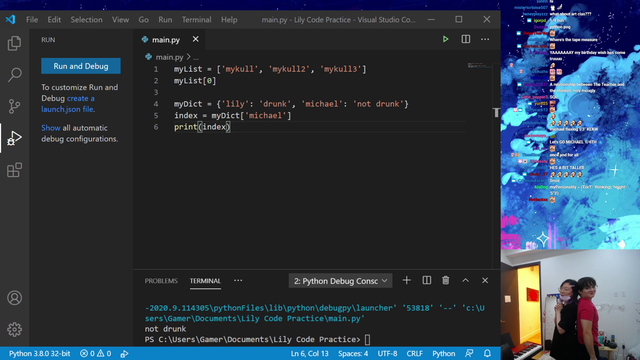Image resolution: width=640 pixels, height=360 pixels.
Task: Click the feedback icon in status bar
Action: point(469,353)
